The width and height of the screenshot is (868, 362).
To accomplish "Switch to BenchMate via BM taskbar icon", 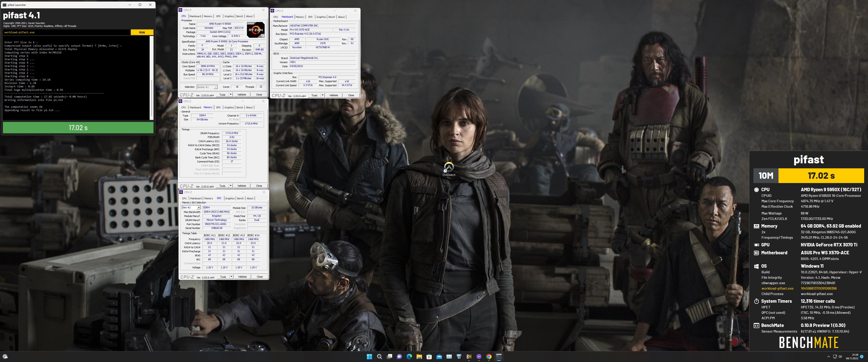I will pyautogui.click(x=469, y=357).
